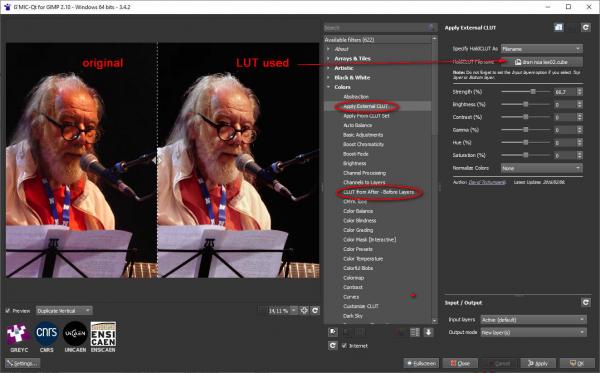Toggle the Preview checkbox
Viewport: 600px width, 373px height.
pyautogui.click(x=8, y=311)
